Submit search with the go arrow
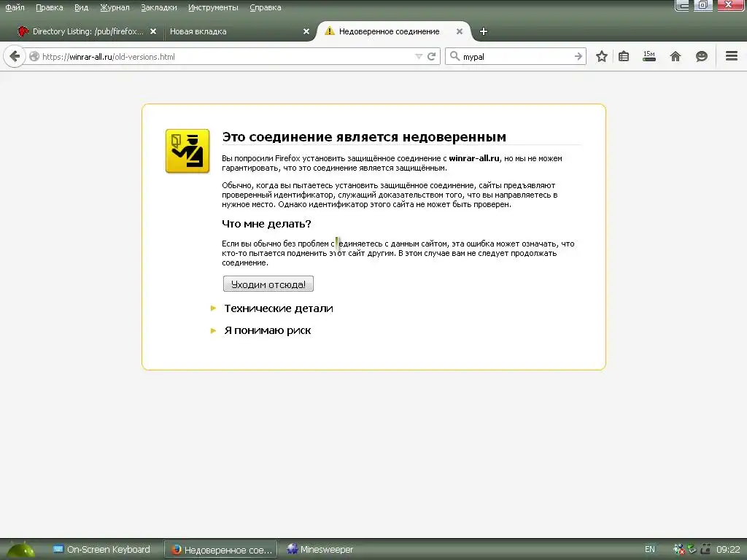Screen dimensions: 747x560 coord(578,57)
